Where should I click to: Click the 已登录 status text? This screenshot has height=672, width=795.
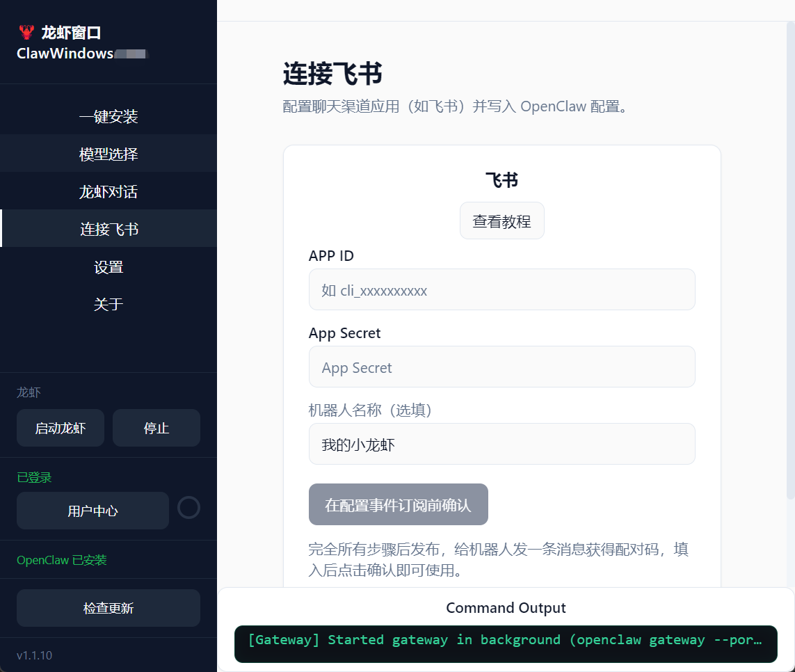34,478
